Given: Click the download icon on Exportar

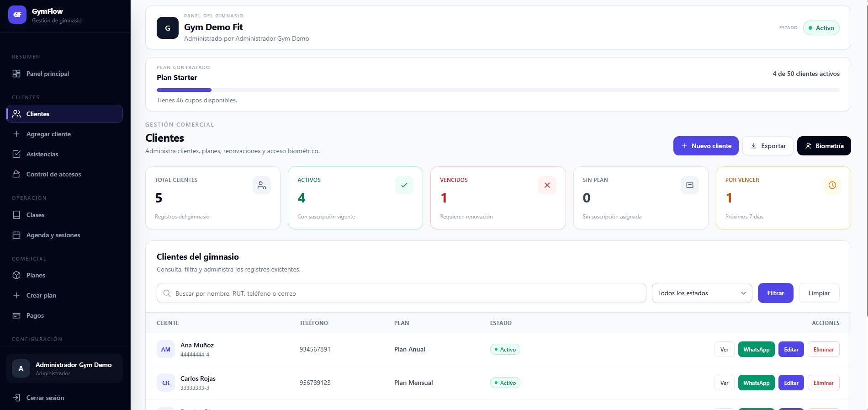Looking at the screenshot, I should 754,146.
